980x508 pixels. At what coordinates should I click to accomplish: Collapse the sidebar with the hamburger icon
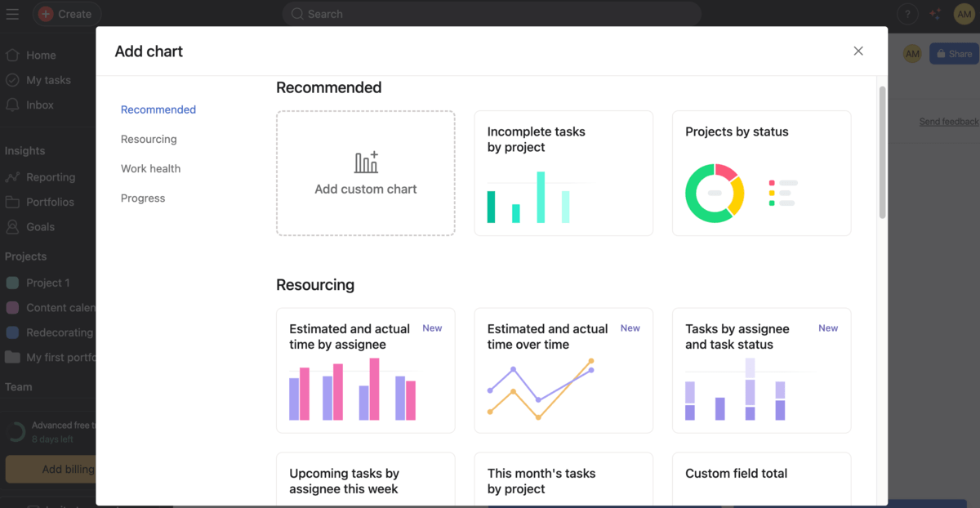pyautogui.click(x=12, y=14)
